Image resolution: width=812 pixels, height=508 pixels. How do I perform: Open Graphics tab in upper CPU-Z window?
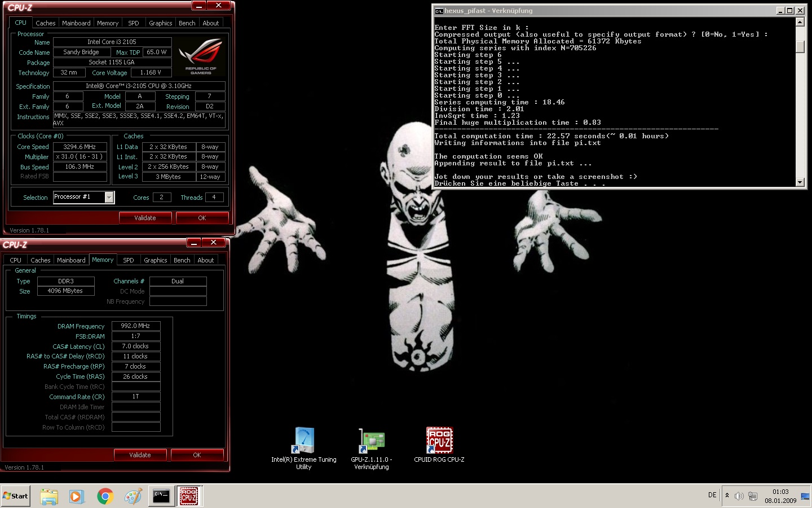pyautogui.click(x=161, y=23)
